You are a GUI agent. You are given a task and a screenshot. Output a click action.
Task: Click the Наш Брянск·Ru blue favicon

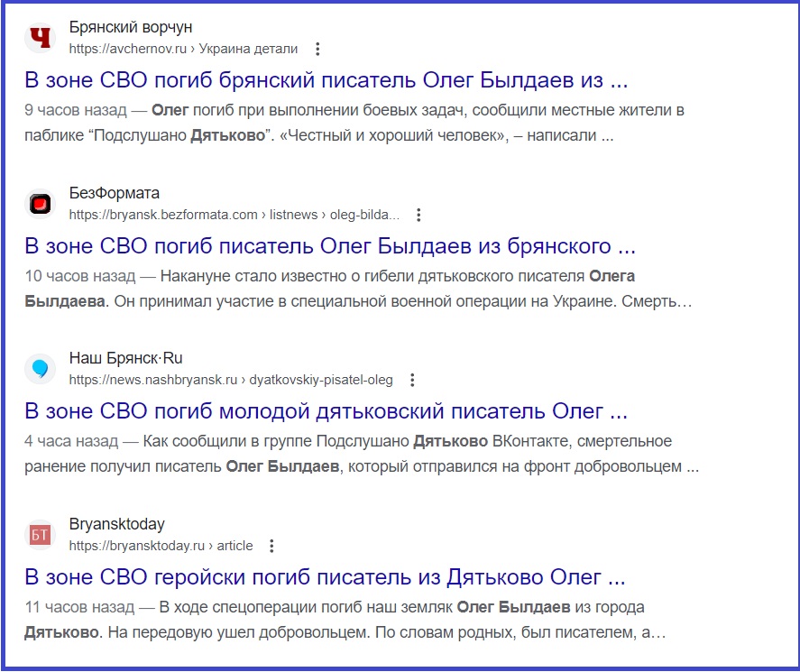[40, 369]
